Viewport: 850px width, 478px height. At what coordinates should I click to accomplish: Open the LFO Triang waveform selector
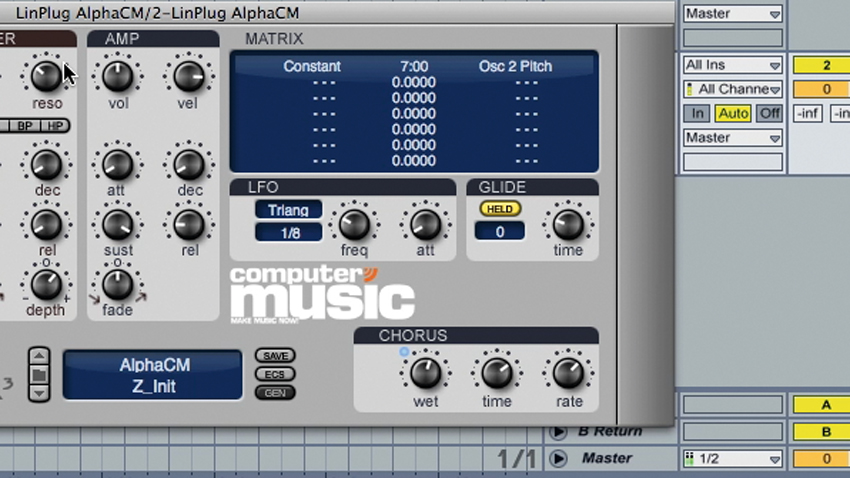[x=288, y=210]
